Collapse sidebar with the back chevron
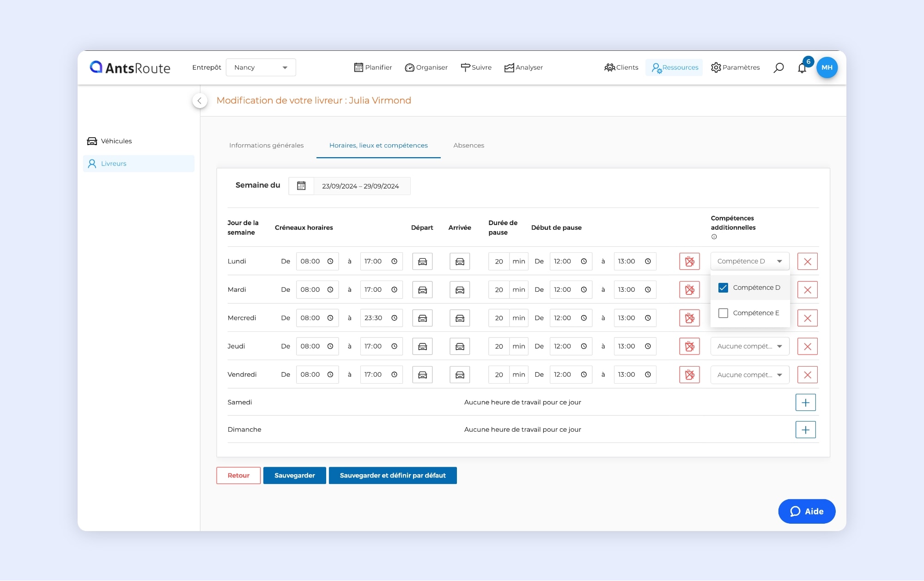Image resolution: width=924 pixels, height=581 pixels. pyautogui.click(x=200, y=100)
